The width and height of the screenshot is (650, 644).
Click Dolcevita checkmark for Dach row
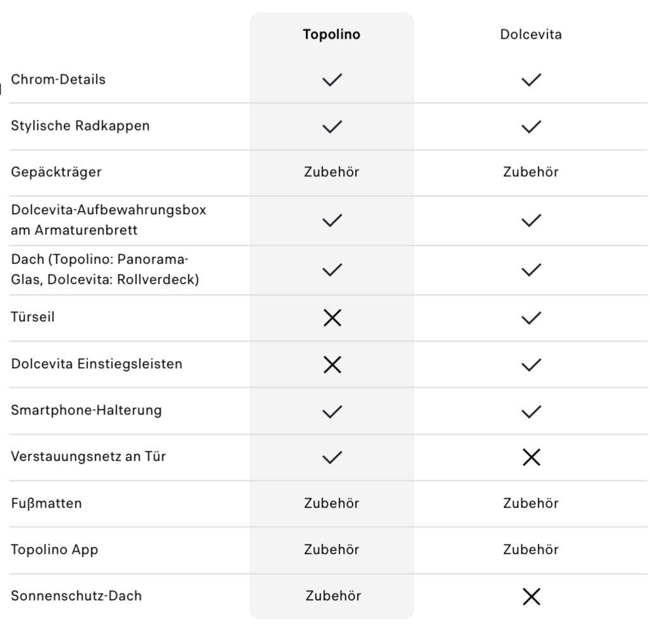click(x=531, y=270)
